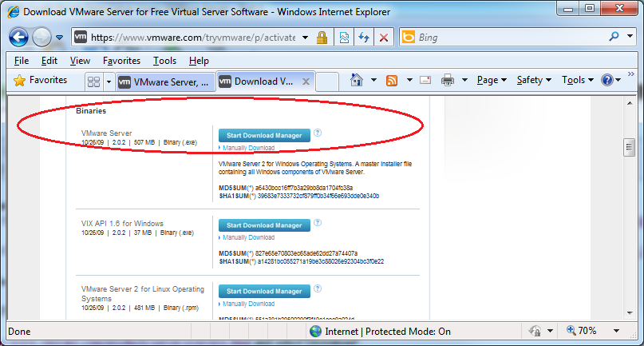Close the Download V... tab
Screen dimensions: 644x346
click(x=306, y=82)
